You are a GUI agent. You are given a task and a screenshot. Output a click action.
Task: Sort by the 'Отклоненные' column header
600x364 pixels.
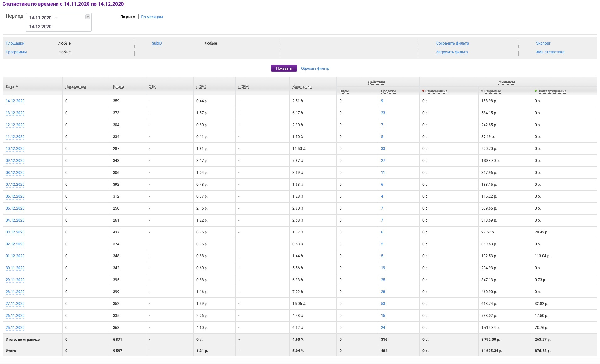point(436,91)
